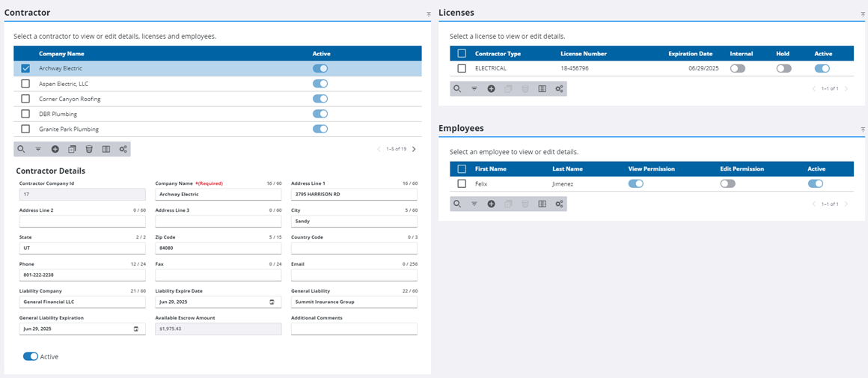
Task: Turn on Hold switch for ELECTRICAL license
Action: click(784, 69)
